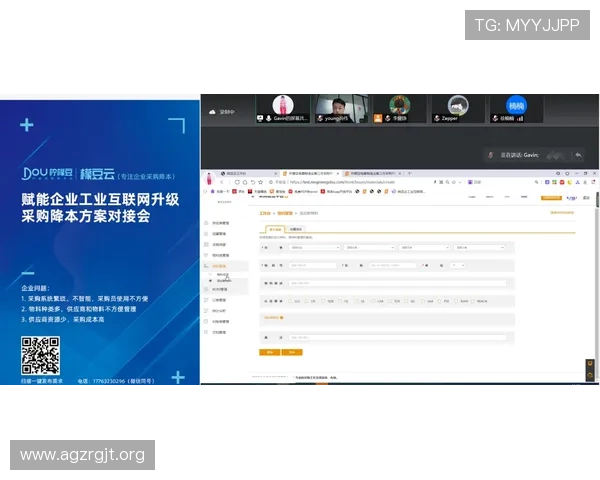Viewport: 600px width, 480px height.
Task: Reload the page with the browser refresh icon
Action: pos(237,182)
